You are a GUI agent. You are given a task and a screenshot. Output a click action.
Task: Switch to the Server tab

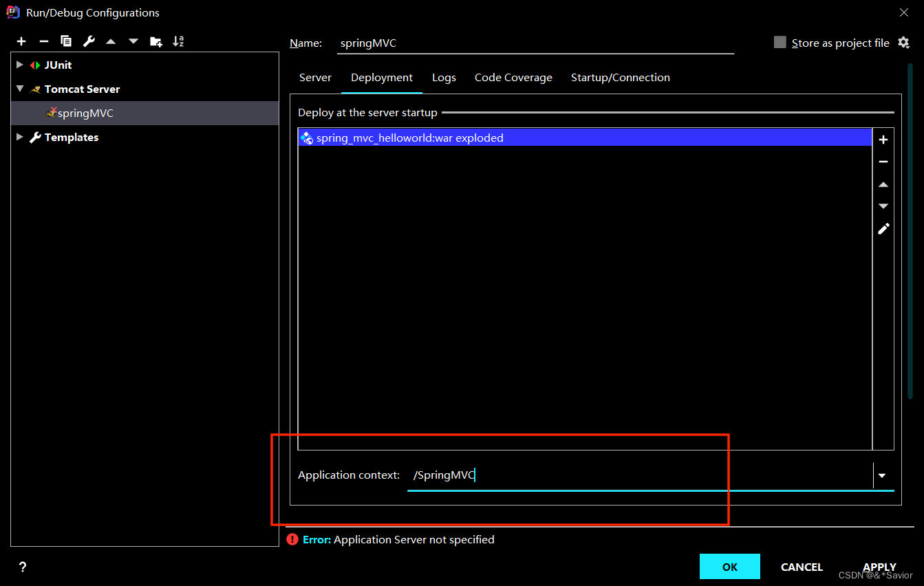(x=315, y=78)
